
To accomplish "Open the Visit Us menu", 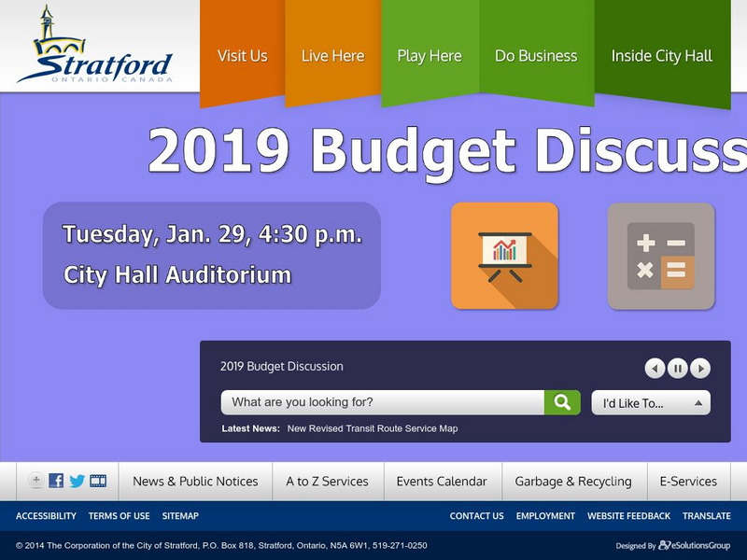I will [x=243, y=56].
